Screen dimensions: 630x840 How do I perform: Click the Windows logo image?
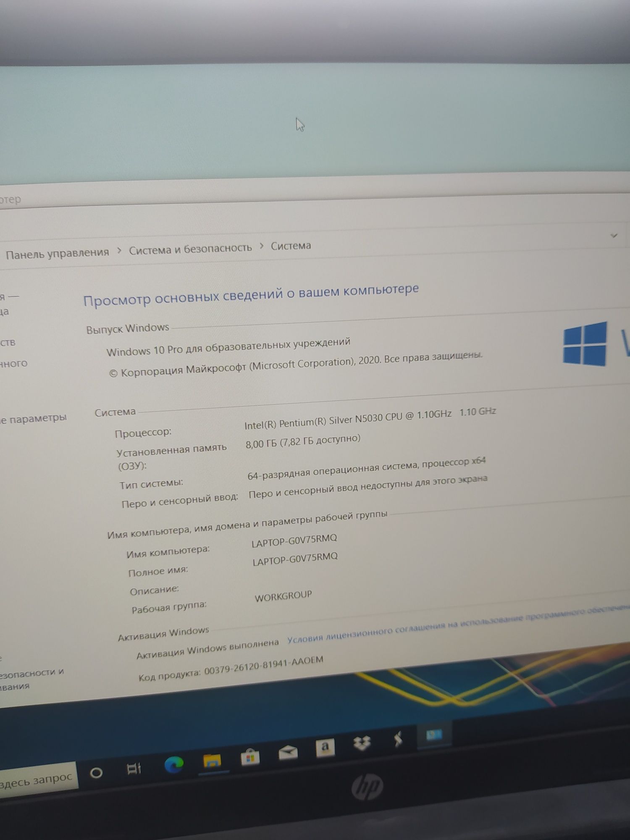(x=585, y=343)
